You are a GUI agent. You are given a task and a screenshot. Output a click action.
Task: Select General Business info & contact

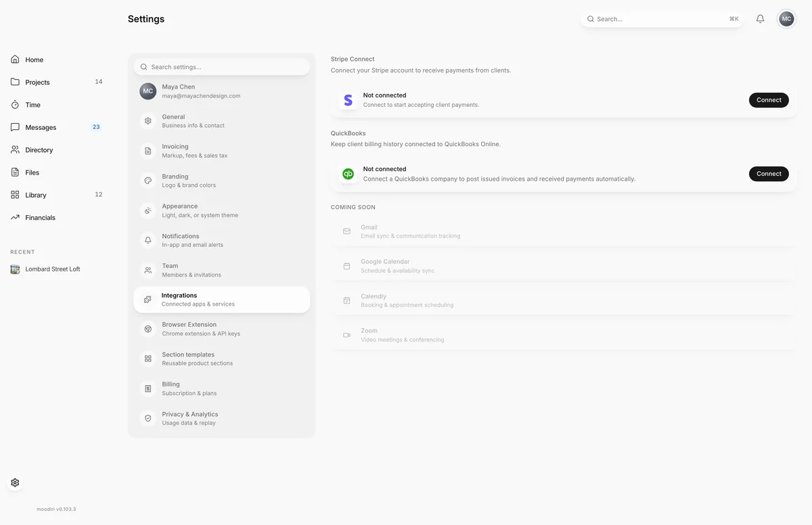[222, 121]
